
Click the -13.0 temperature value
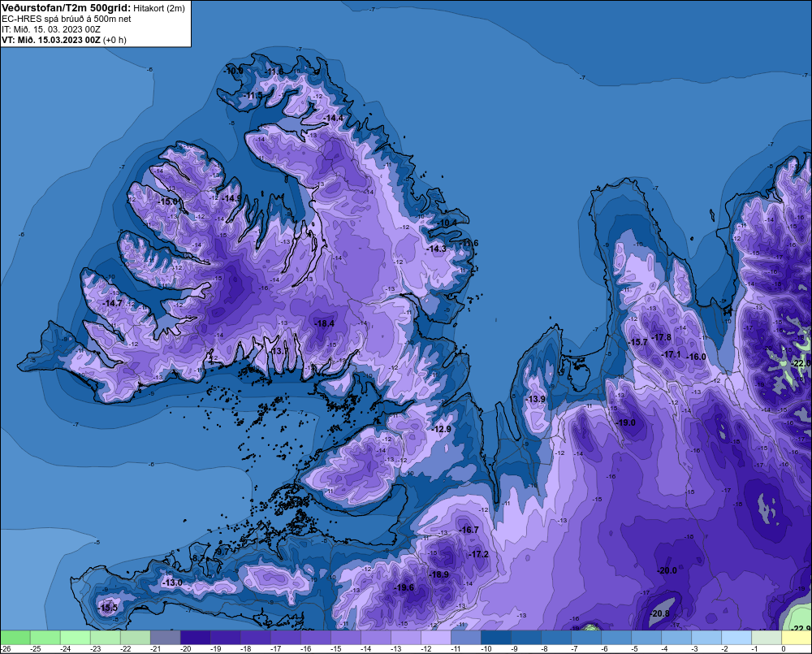172,583
